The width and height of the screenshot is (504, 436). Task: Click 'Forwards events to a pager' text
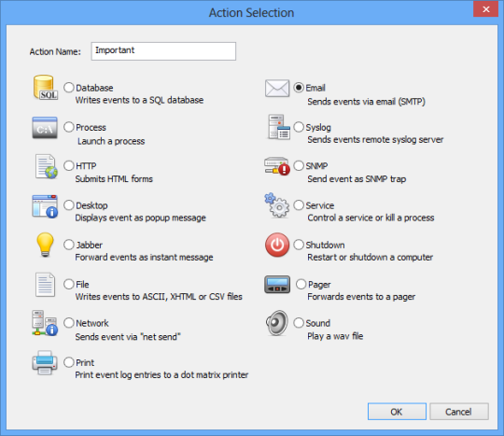point(361,297)
